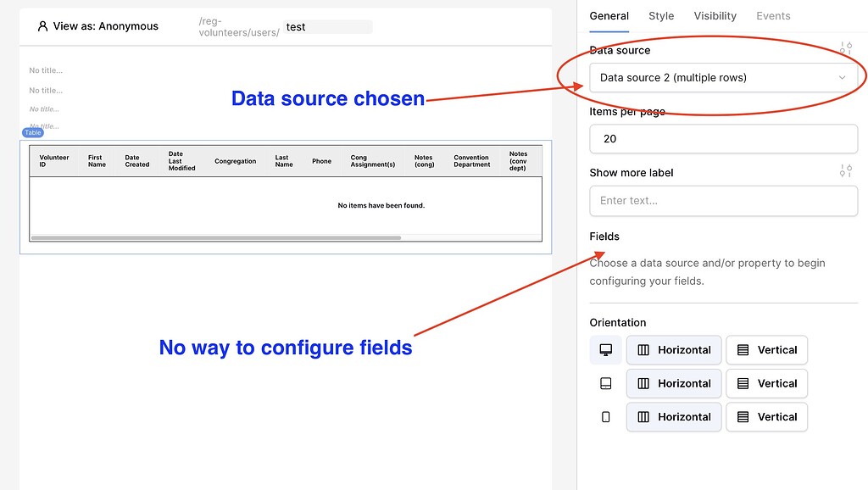Click the Enter text field under Show more label
The image size is (868, 490).
[723, 201]
